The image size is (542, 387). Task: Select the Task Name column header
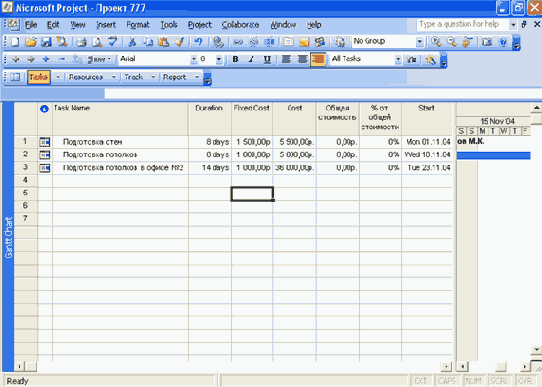tap(120, 118)
